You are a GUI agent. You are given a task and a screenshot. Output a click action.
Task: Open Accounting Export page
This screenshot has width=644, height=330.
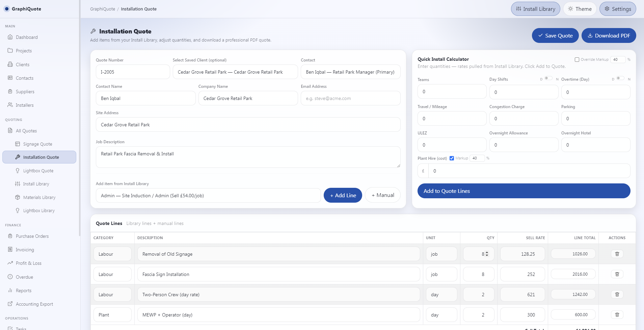34,304
